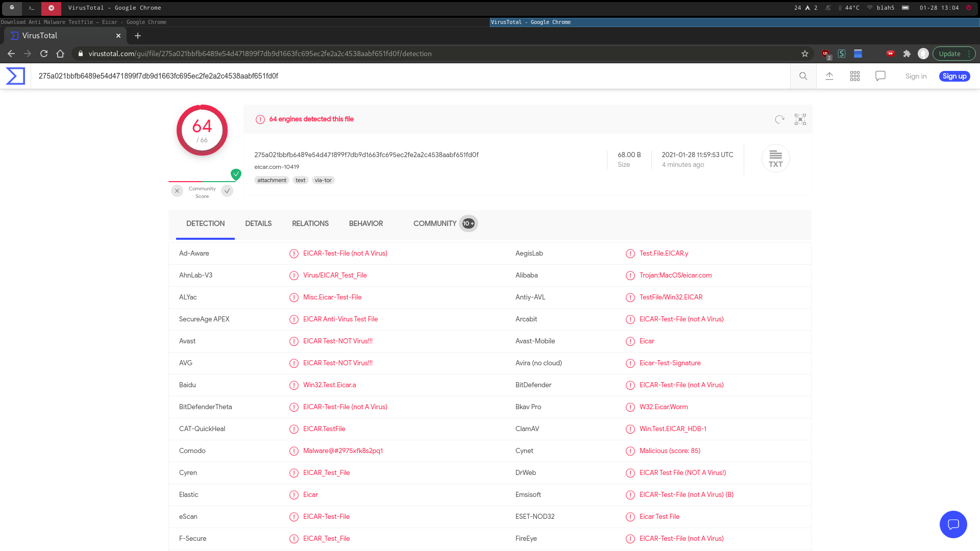This screenshot has height=551, width=980.
Task: Vote the file as harmless with checkmark
Action: [227, 191]
